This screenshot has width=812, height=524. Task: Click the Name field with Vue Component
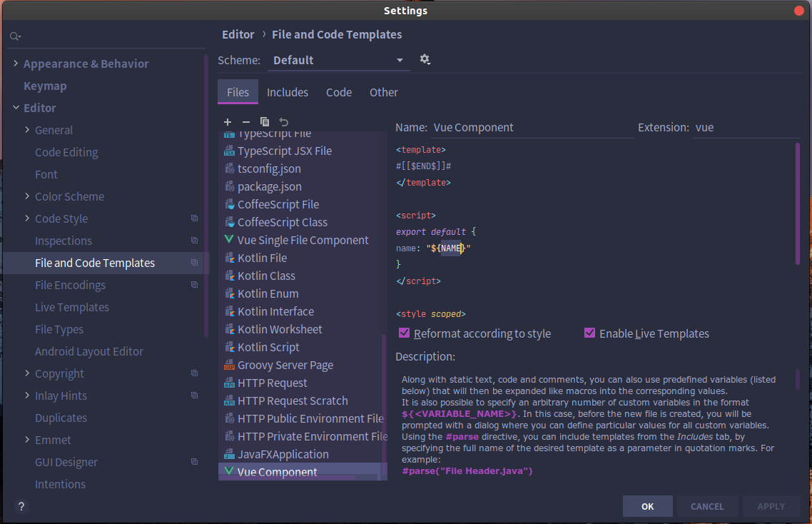click(532, 128)
